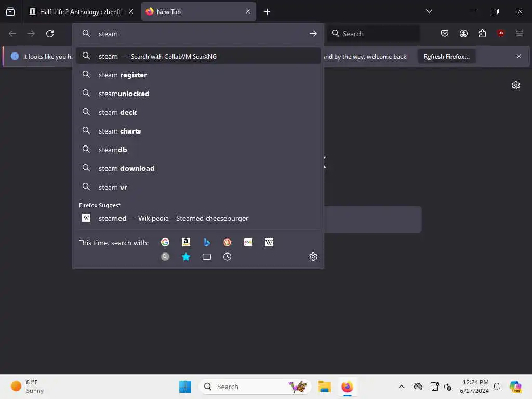Viewport: 532px width, 399px height.
Task: Close the Half-Life 2 Anthology tab
Action: point(131,11)
